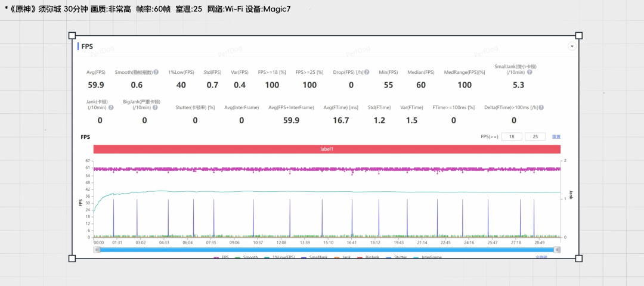
Task: Click the 01:31 tick on the time axis
Action: (117, 243)
